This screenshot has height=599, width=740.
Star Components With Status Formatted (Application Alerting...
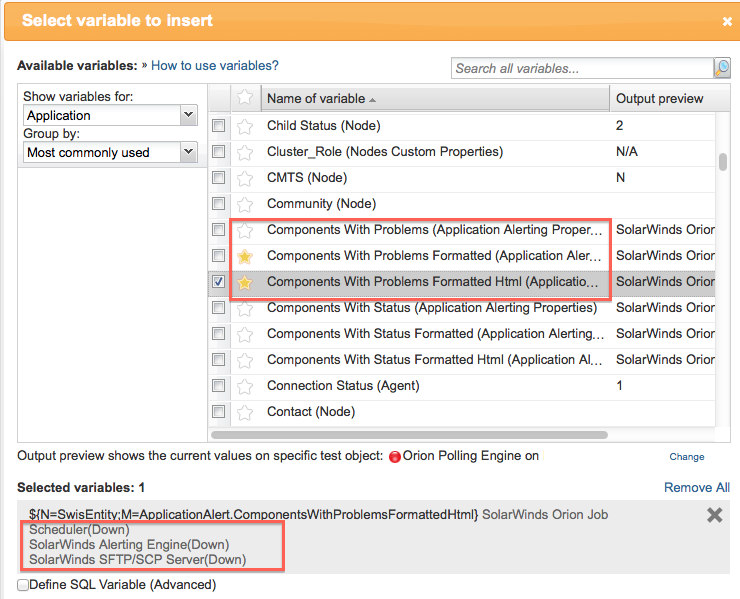click(x=245, y=334)
